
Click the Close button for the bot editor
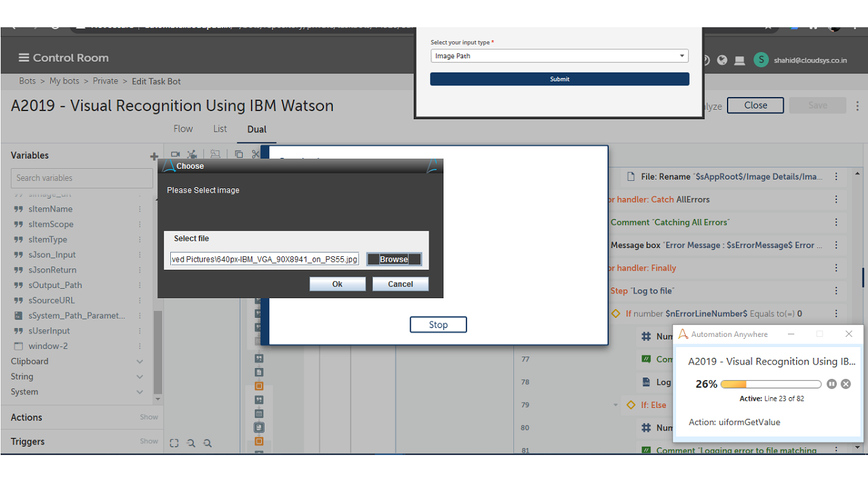point(755,106)
